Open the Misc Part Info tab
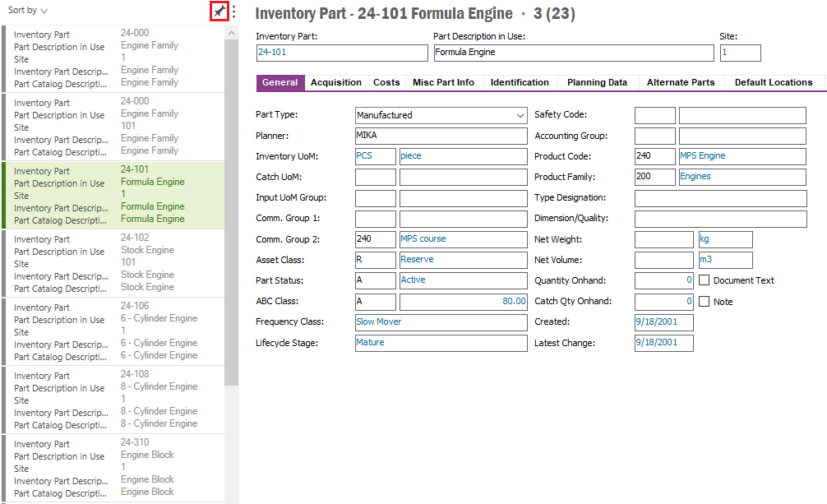This screenshot has width=827, height=504. click(443, 82)
